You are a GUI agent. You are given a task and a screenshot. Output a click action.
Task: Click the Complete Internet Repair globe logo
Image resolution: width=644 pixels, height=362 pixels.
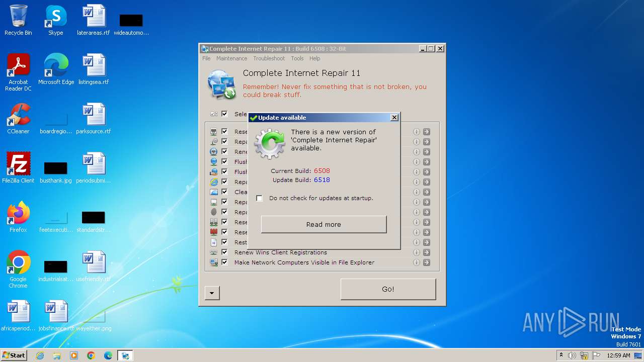pos(222,84)
